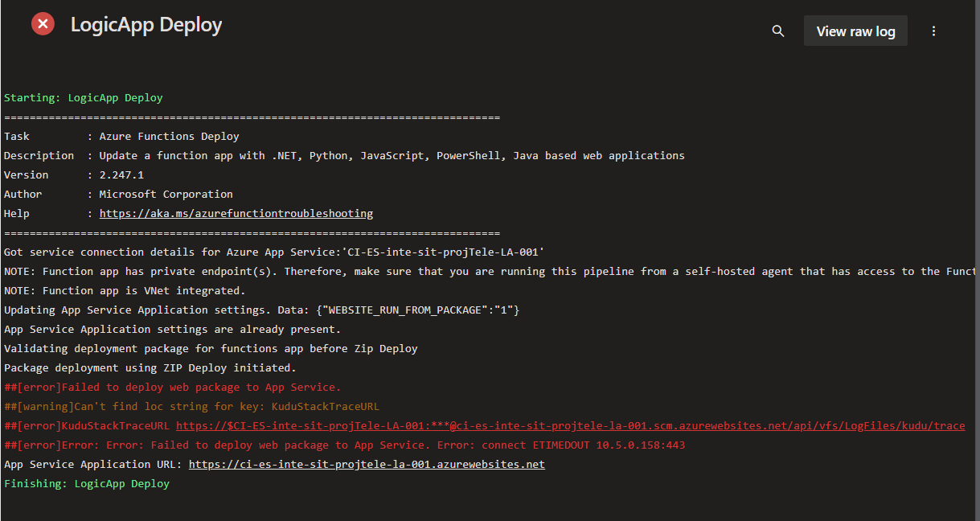
Task: Click the View raw log button
Action: coord(855,31)
